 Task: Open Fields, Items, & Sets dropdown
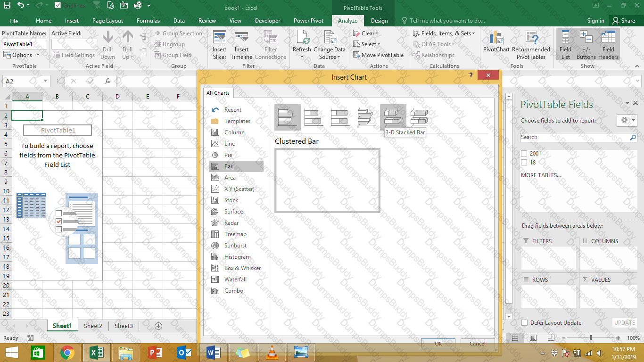tap(444, 33)
